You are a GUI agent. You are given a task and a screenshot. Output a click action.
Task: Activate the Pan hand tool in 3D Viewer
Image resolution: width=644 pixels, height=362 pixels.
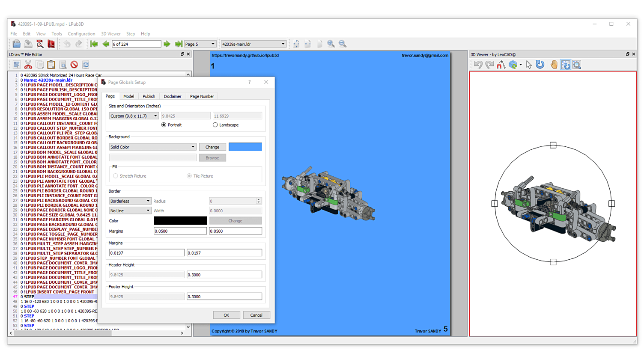[554, 65]
